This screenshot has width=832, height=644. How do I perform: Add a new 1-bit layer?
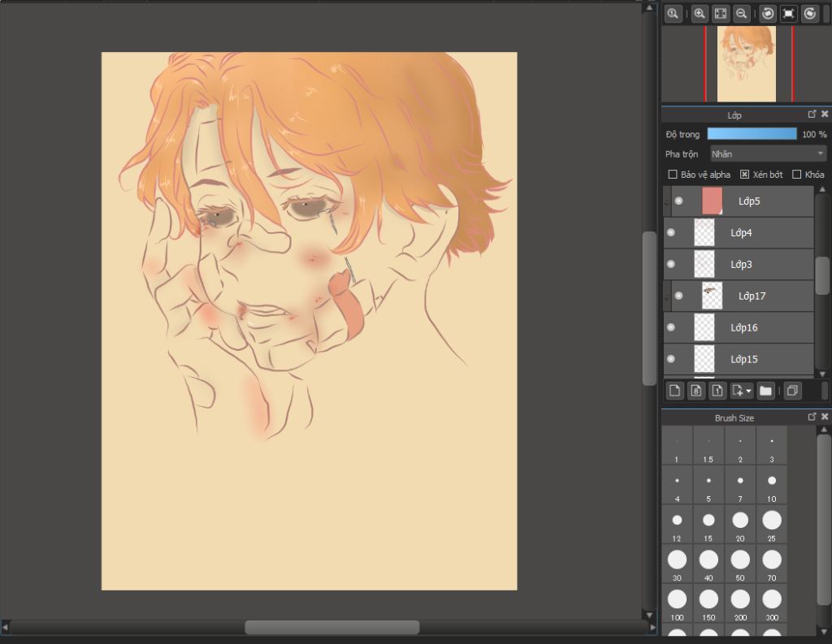717,391
